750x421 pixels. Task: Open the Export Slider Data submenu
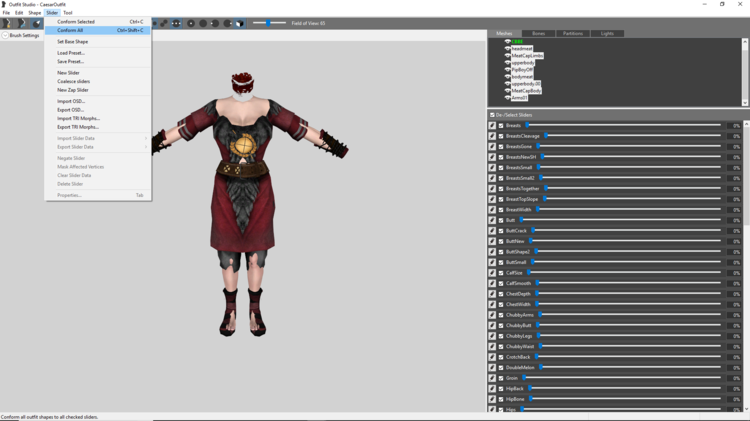point(98,147)
